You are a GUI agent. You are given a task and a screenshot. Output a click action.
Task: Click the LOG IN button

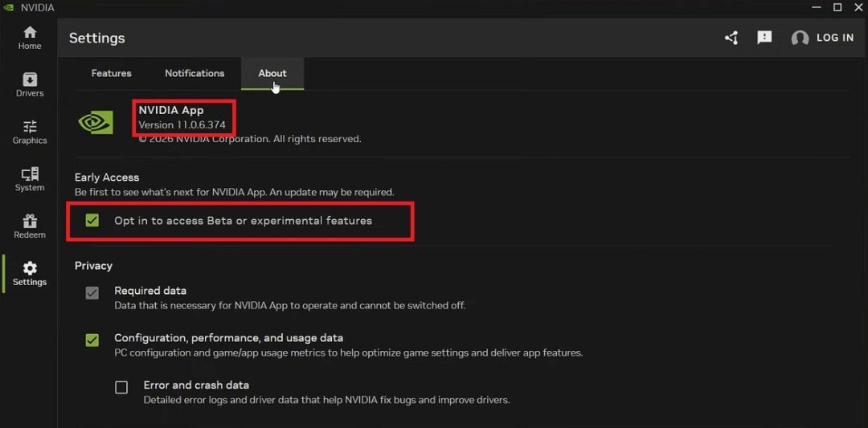(835, 38)
